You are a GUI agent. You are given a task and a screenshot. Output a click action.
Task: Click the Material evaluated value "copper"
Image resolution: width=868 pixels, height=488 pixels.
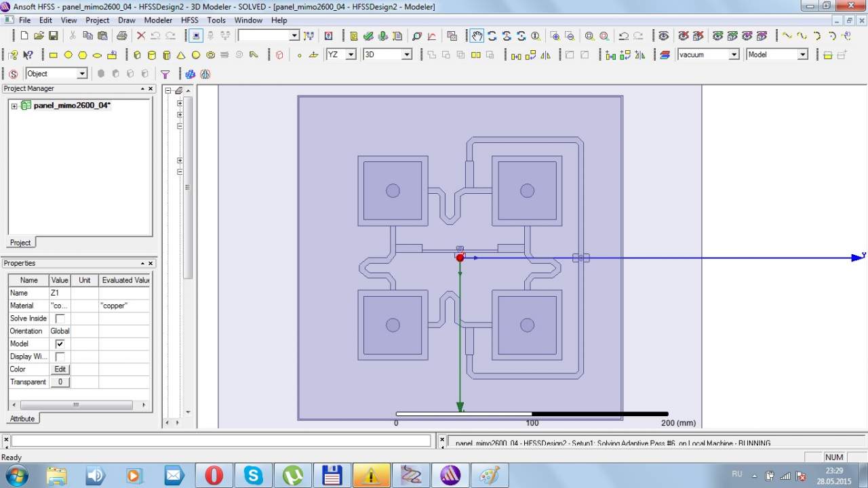coord(125,306)
